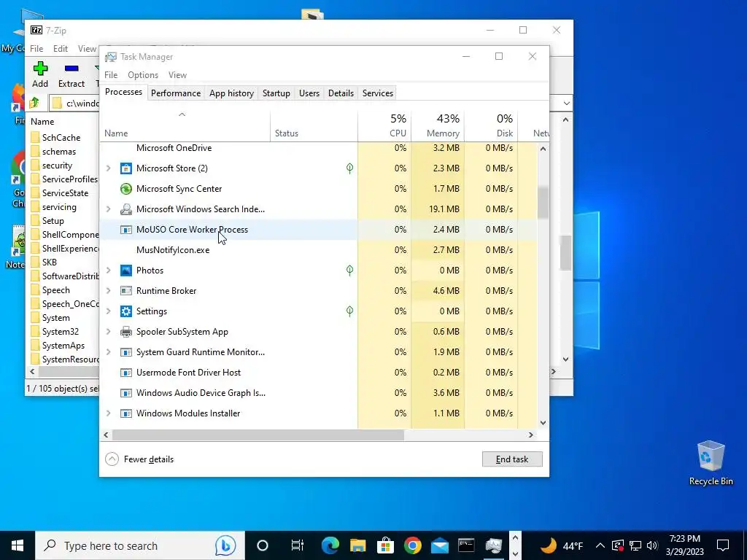Image resolution: width=747 pixels, height=560 pixels.
Task: Click the Cortana circle on the taskbar
Action: pyautogui.click(x=263, y=545)
